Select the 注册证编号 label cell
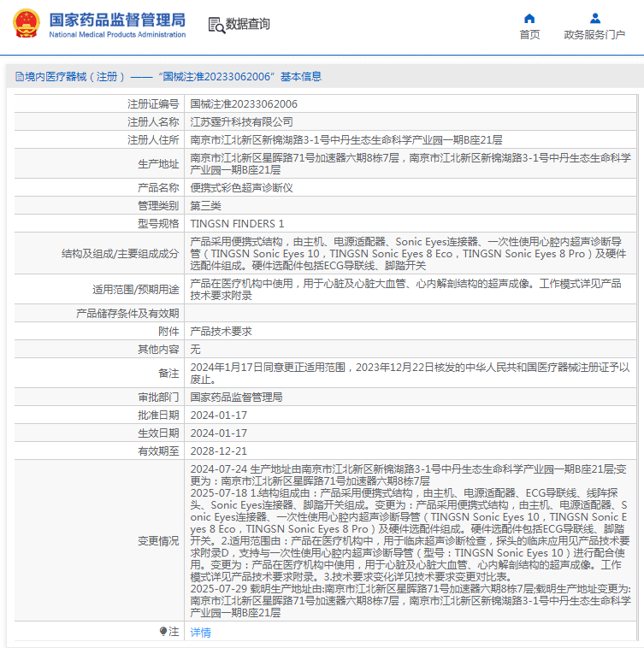 click(x=153, y=104)
